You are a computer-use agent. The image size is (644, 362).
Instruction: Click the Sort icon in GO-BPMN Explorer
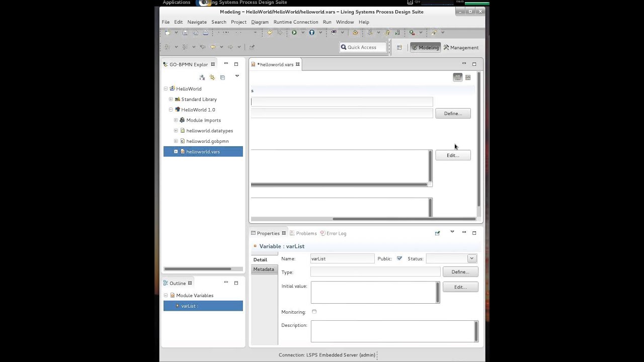202,77
